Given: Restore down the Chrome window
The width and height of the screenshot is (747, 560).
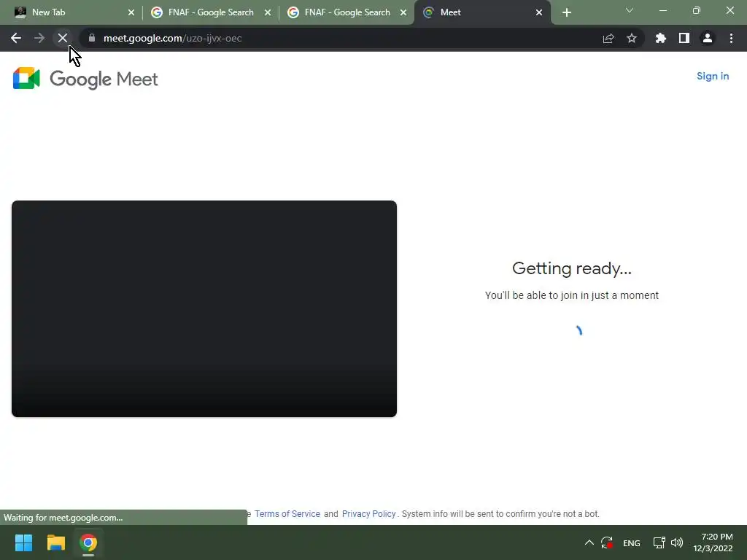Looking at the screenshot, I should (697, 10).
